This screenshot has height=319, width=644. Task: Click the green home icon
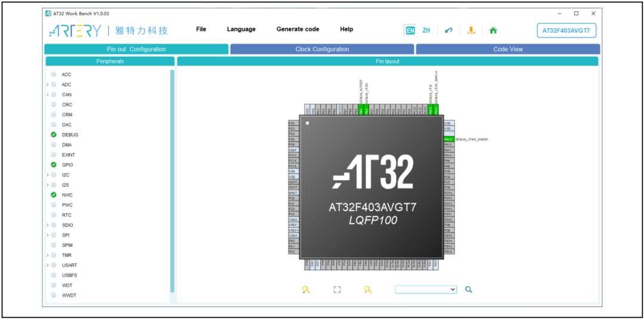[493, 30]
